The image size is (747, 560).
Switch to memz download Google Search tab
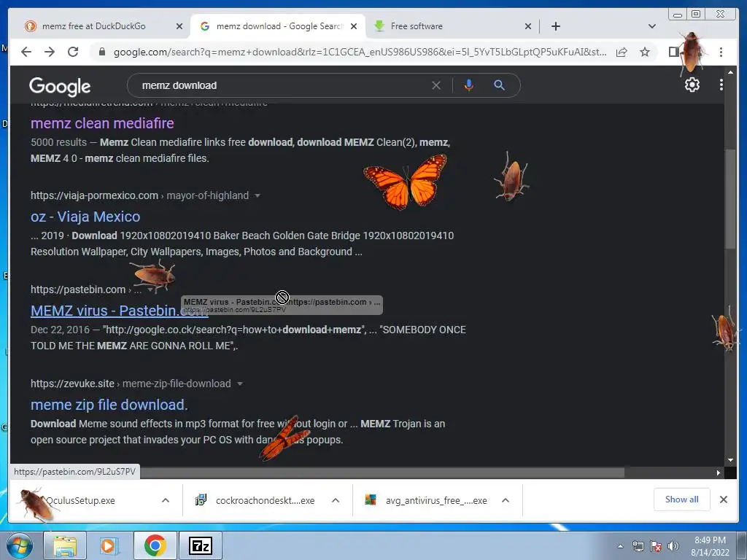pyautogui.click(x=279, y=26)
